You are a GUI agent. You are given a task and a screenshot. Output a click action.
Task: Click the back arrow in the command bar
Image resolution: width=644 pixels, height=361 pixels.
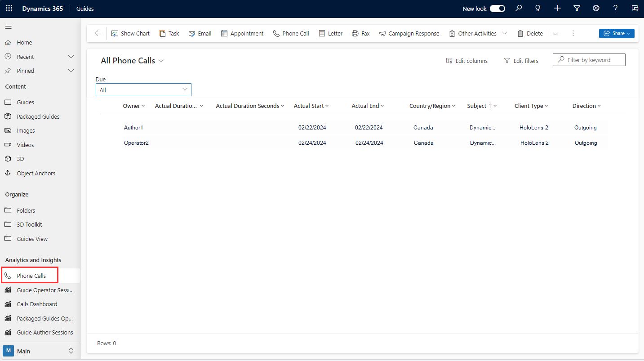[x=98, y=33]
